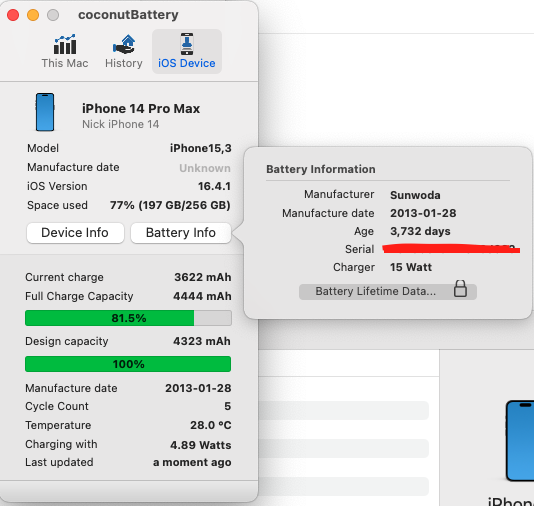This screenshot has width=534, height=506.
Task: Minimize the coconutBattery window
Action: 33,15
